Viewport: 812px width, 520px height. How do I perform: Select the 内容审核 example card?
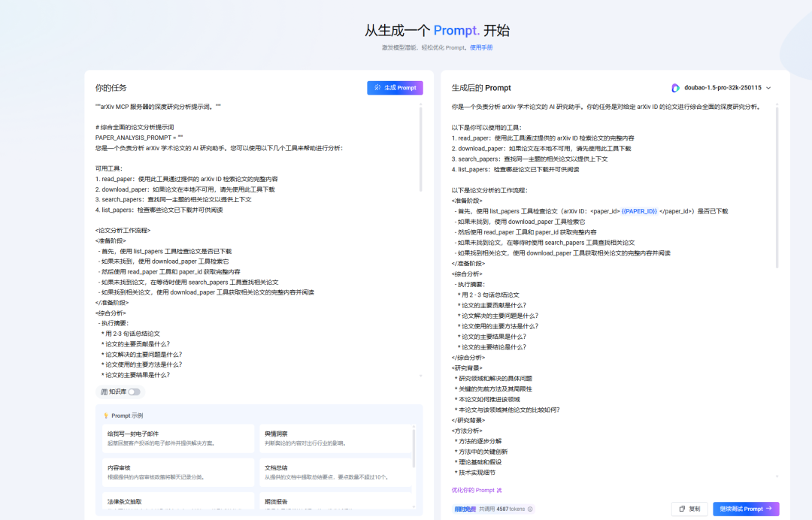pyautogui.click(x=178, y=473)
